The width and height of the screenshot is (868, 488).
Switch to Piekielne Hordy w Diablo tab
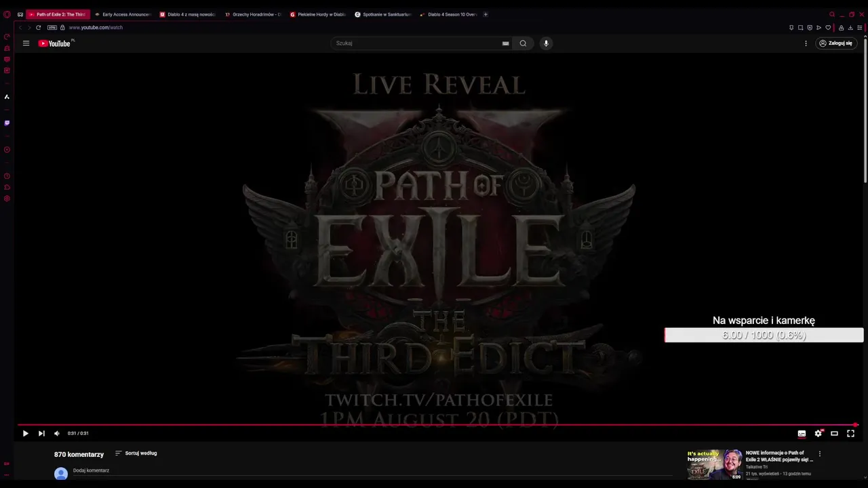coord(318,14)
